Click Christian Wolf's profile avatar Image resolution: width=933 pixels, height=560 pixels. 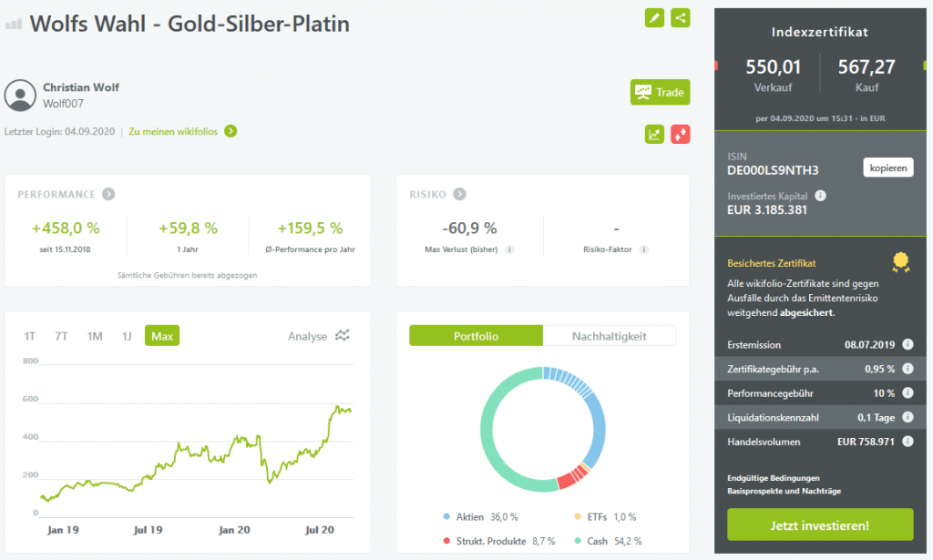coord(20,95)
